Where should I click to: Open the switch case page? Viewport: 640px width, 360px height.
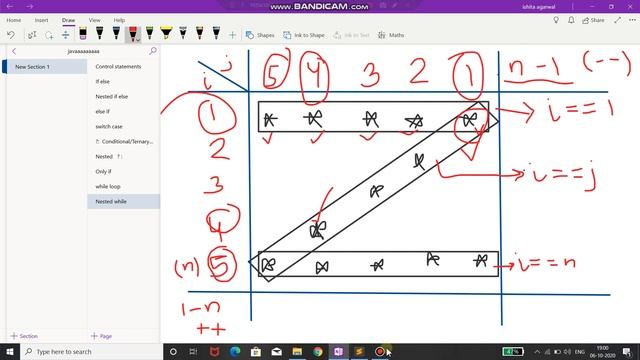point(124,127)
